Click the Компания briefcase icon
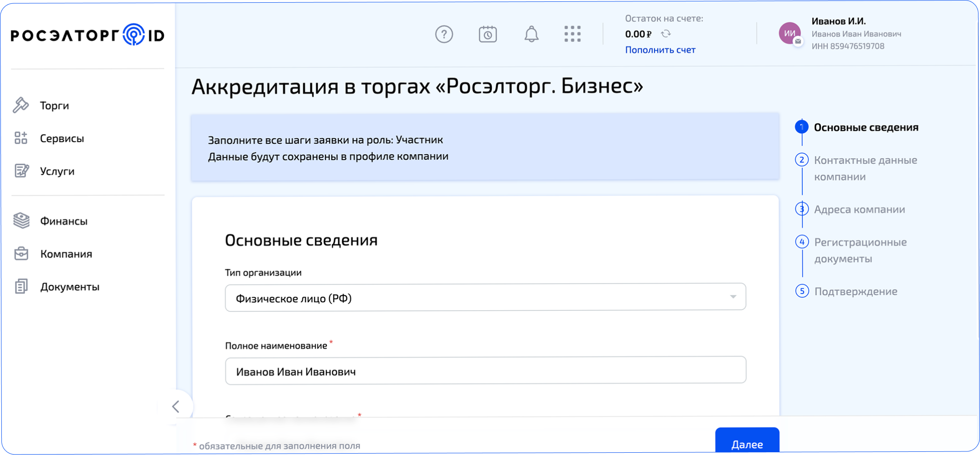 (21, 253)
